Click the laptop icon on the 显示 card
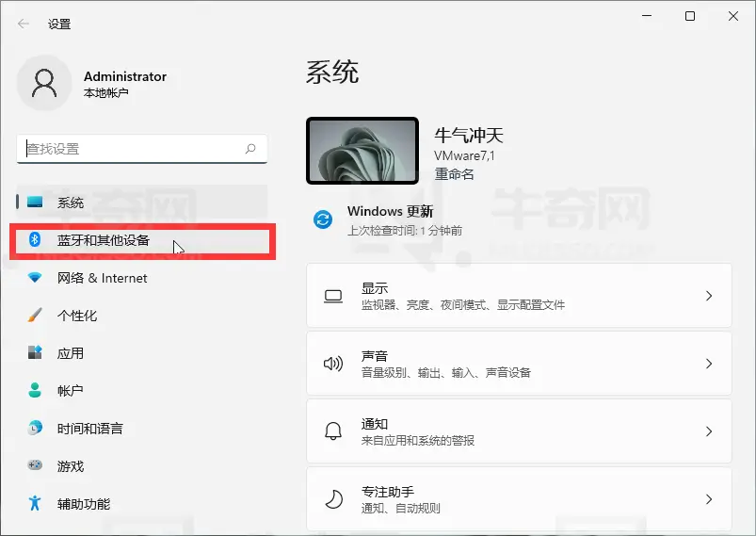756x536 pixels. click(333, 296)
